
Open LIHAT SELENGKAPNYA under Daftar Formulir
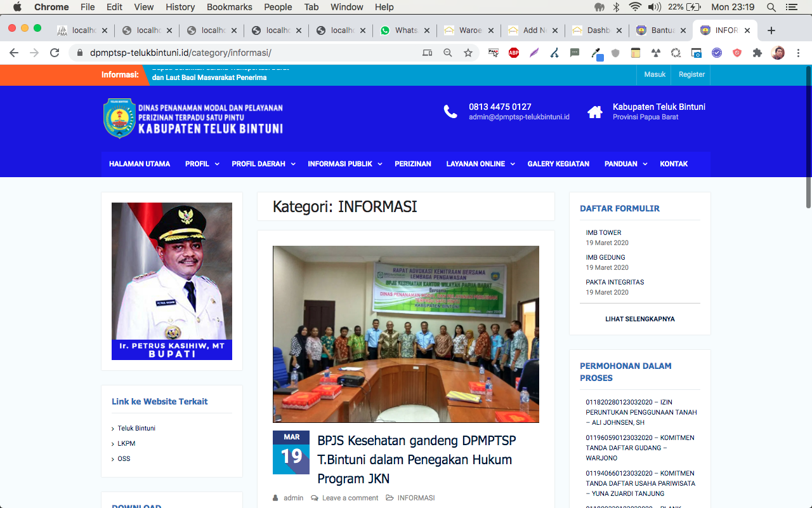(639, 319)
